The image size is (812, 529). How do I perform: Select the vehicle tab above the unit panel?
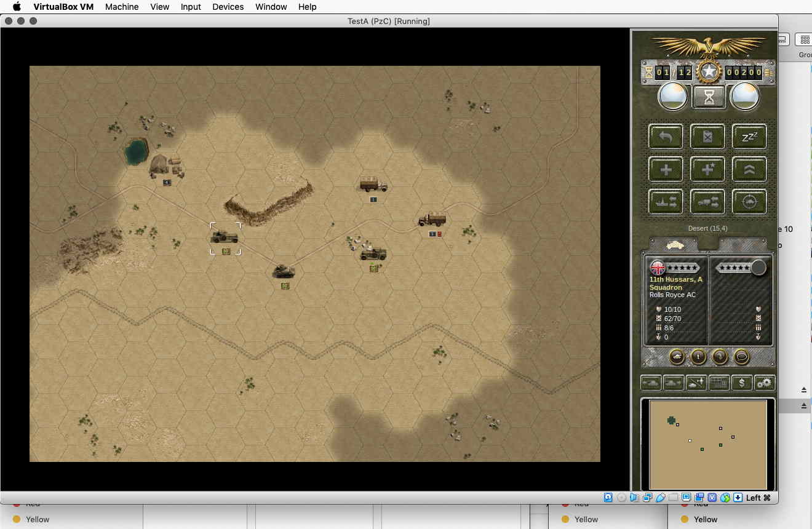point(674,244)
